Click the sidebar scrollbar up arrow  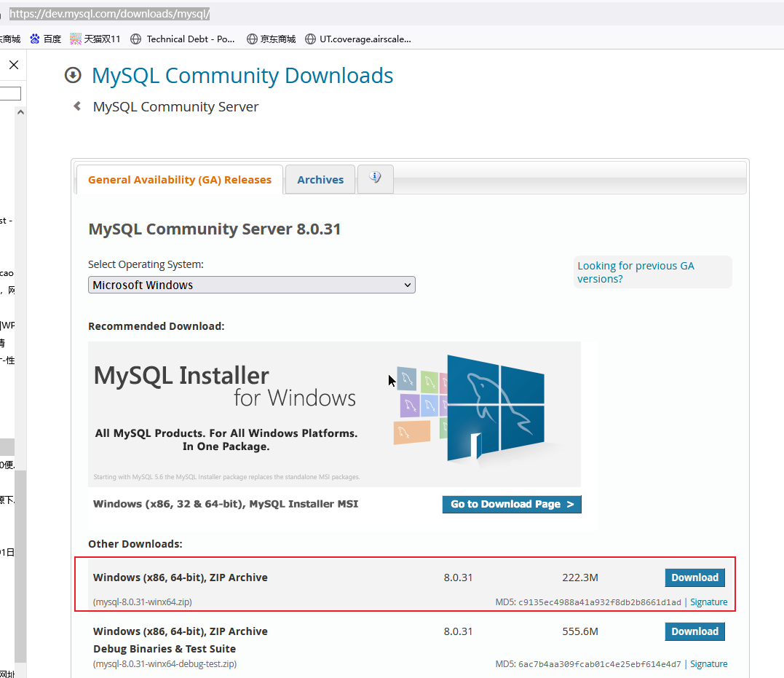click(x=20, y=112)
